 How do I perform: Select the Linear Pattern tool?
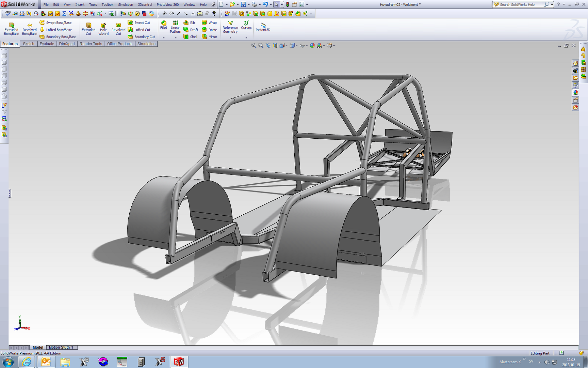pos(176,27)
